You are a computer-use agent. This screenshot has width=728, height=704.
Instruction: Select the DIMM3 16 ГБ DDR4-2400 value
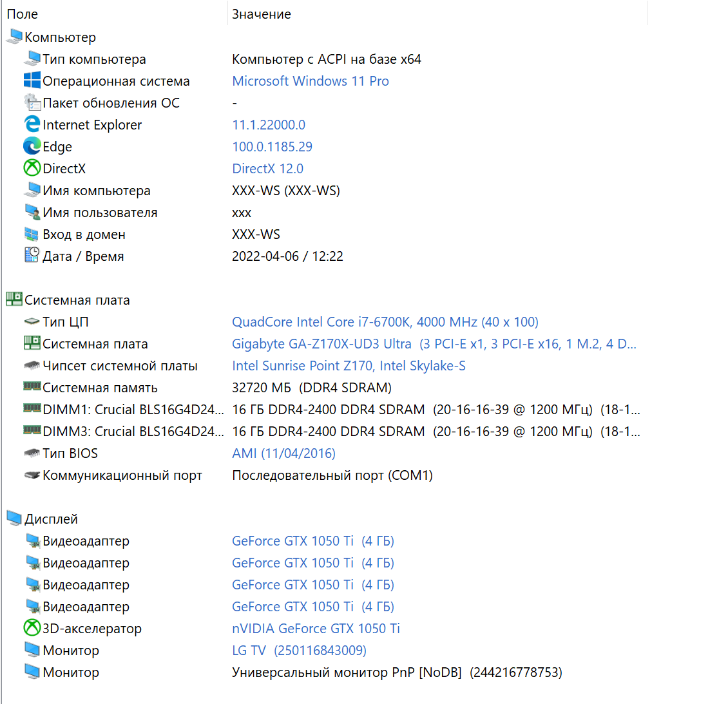coord(436,432)
